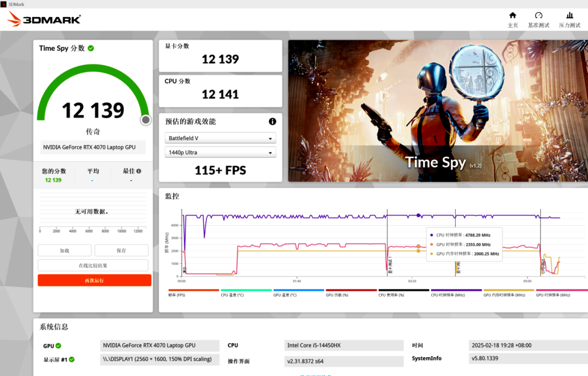Viewport: 588px width, 376px height.
Task: Click SystemInfo version v5.80.1339
Action: (x=528, y=359)
